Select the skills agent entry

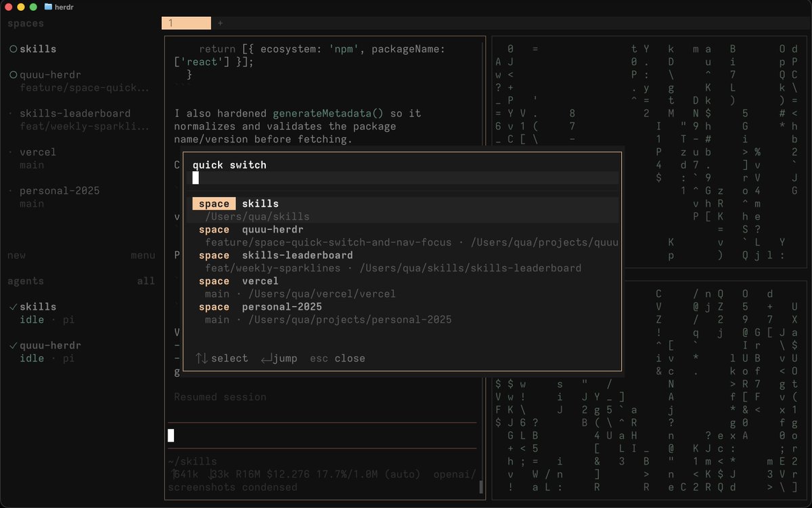(38, 306)
